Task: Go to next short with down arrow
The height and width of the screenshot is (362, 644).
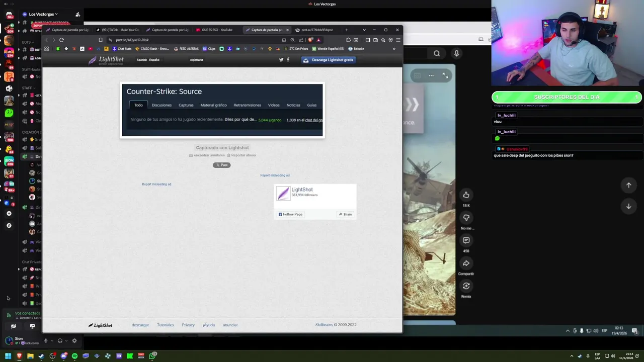Action: pos(628,206)
